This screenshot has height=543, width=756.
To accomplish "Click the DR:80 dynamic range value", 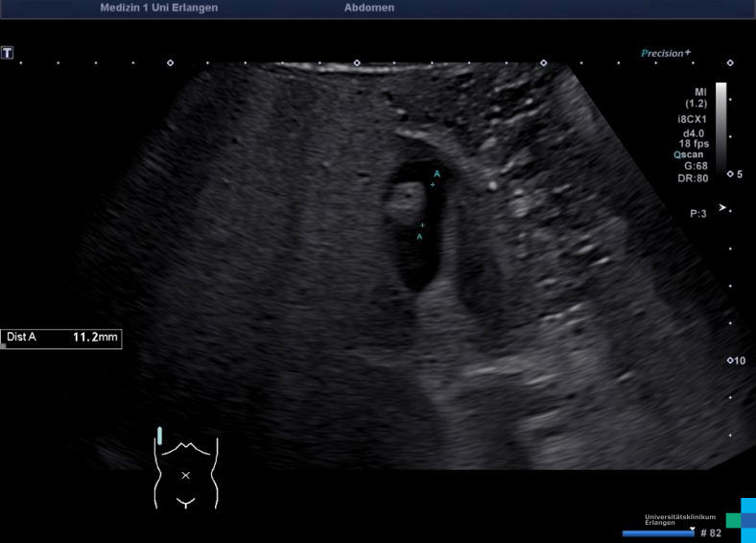I will click(694, 177).
